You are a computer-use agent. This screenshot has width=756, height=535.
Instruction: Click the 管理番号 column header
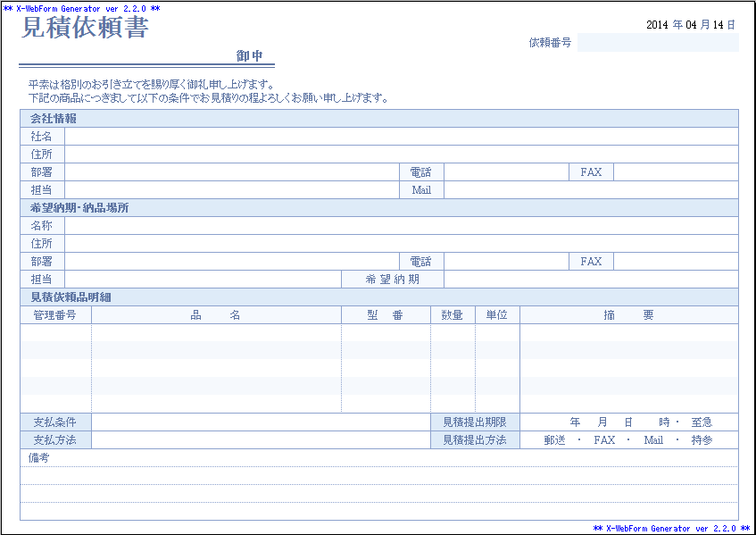pyautogui.click(x=54, y=314)
